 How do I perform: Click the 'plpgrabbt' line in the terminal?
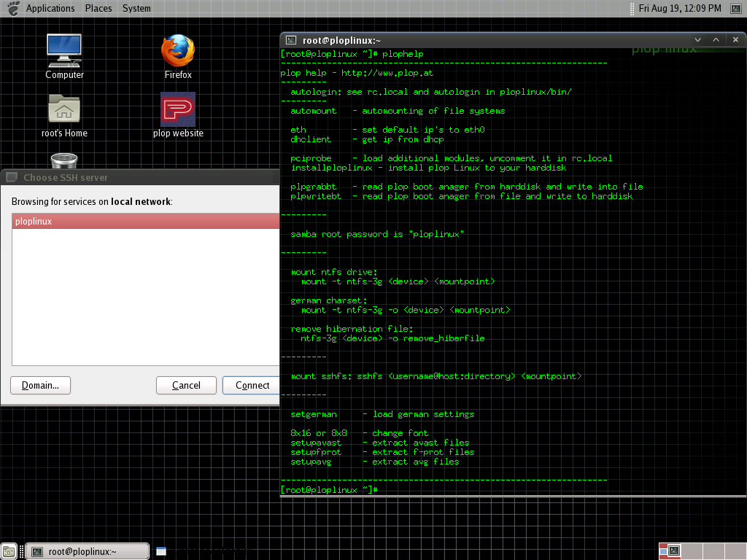tap(467, 187)
